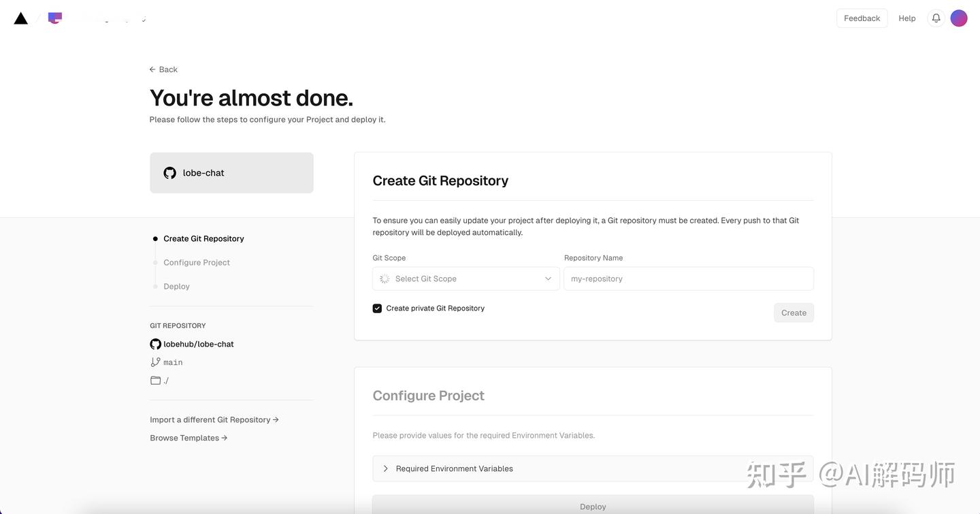Open the notifications bell
This screenshot has height=514, width=980.
(936, 18)
